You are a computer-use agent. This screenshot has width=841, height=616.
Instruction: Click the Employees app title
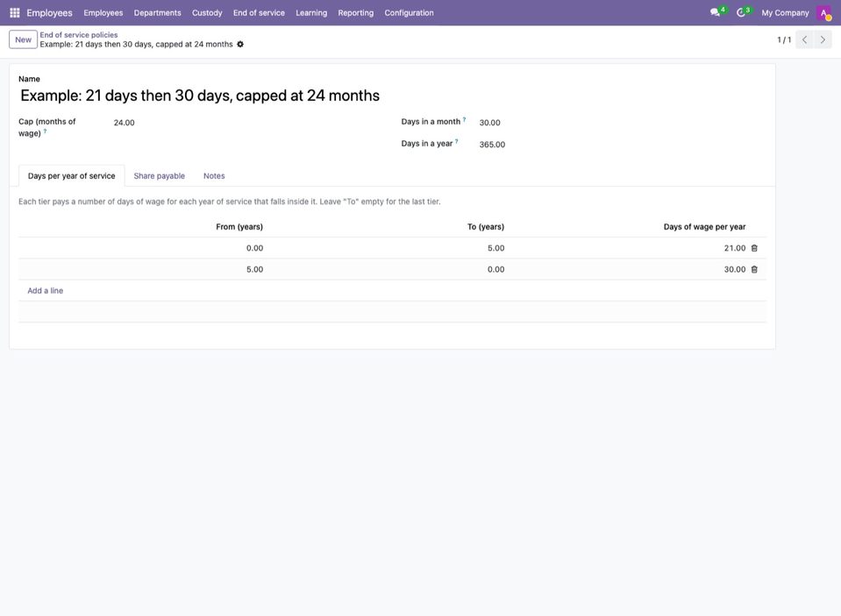coord(49,13)
